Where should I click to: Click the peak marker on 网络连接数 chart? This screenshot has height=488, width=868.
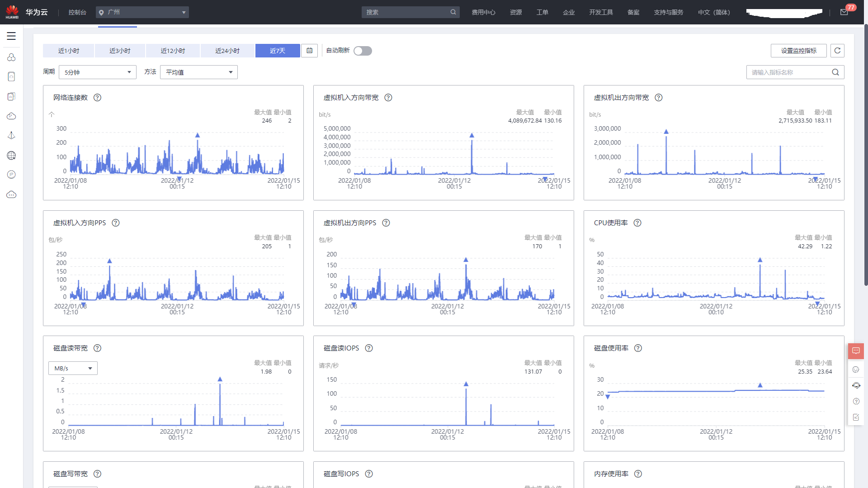[198, 135]
